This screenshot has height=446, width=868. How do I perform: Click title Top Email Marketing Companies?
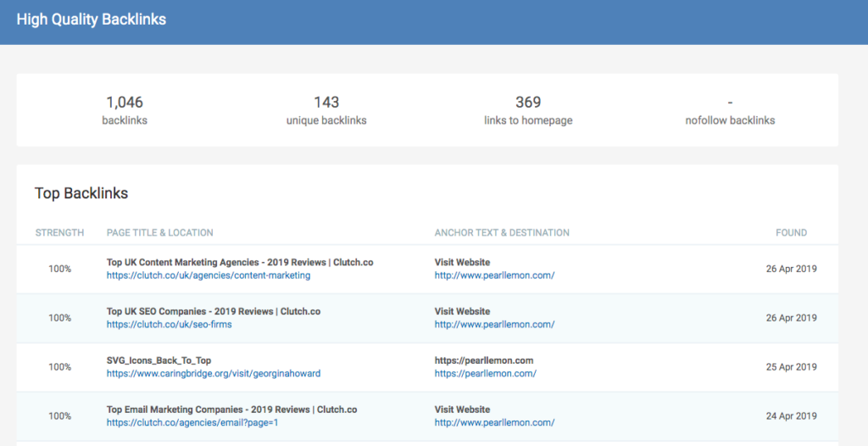232,410
